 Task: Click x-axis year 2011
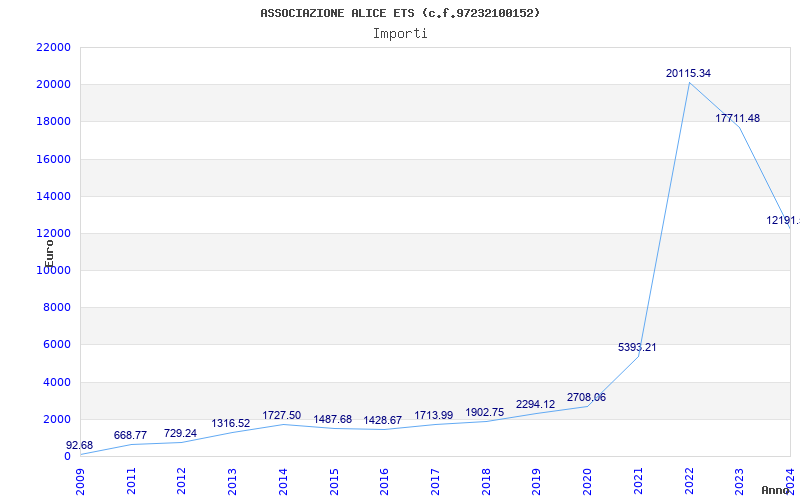point(131,482)
